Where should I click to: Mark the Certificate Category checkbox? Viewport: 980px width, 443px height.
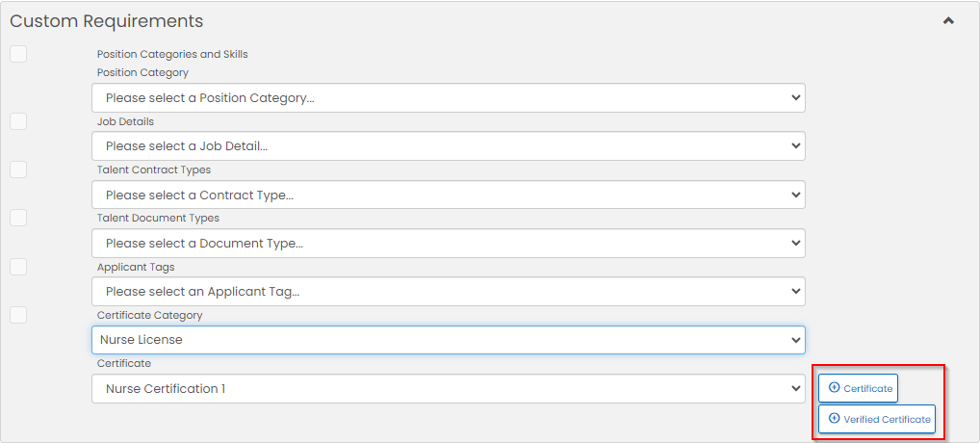(x=18, y=315)
